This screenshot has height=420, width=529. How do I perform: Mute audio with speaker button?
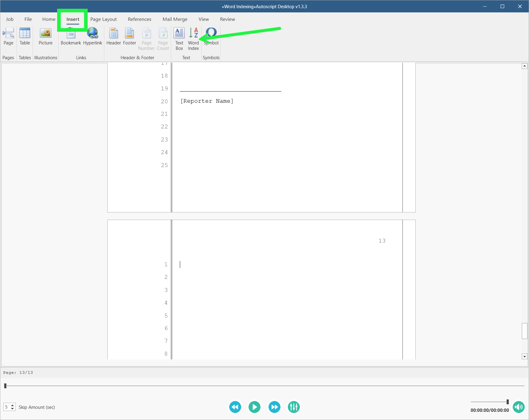tap(518, 407)
